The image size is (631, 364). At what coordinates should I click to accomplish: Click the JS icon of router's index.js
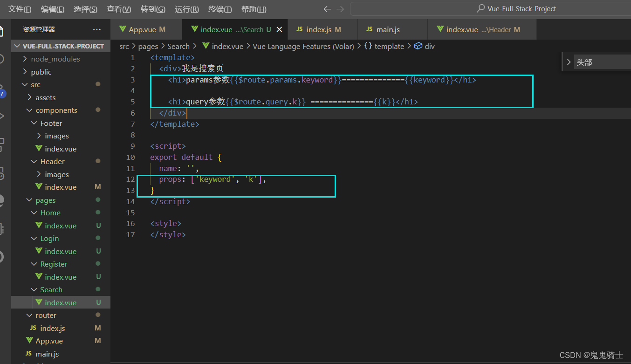click(33, 328)
